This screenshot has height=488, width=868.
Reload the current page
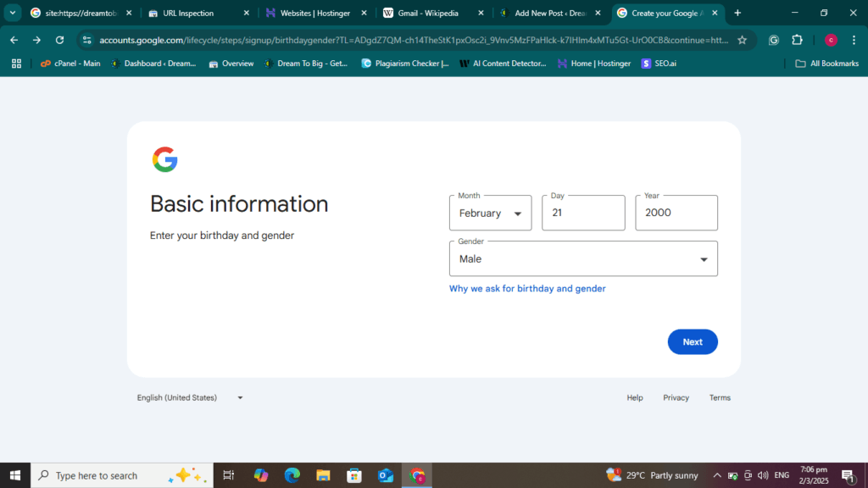click(60, 40)
